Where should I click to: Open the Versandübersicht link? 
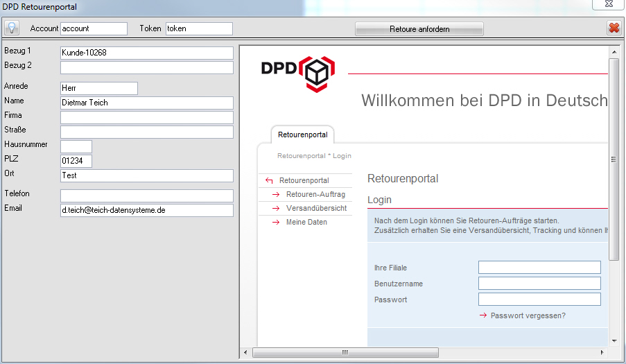[x=316, y=208]
